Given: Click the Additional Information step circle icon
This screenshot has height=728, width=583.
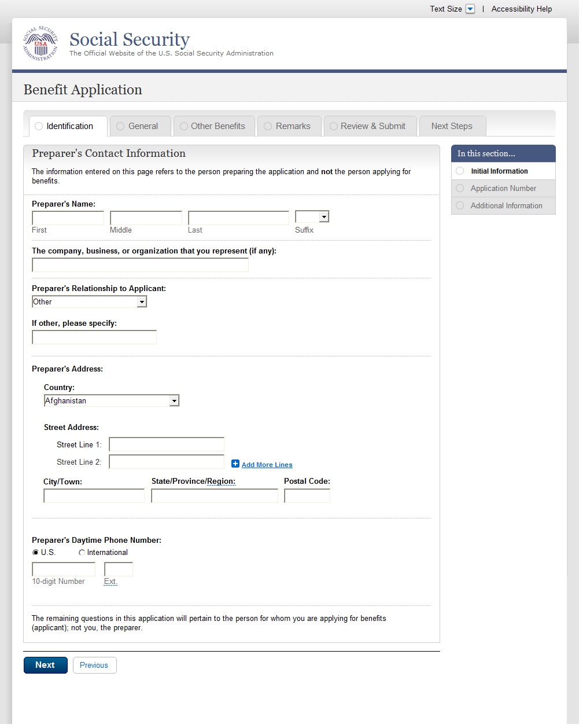Looking at the screenshot, I should (x=460, y=205).
